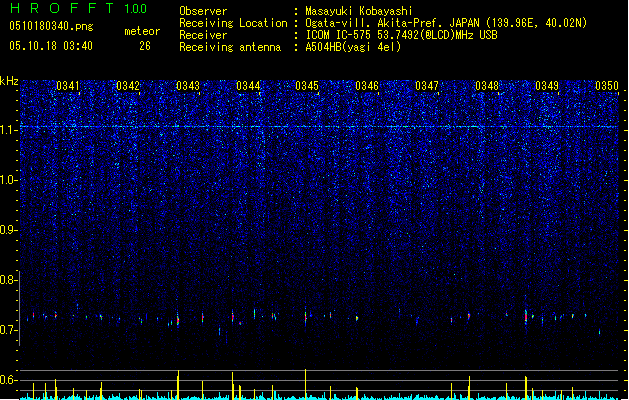Click the 0346 time marker
This screenshot has height=400, width=629.
click(x=367, y=85)
